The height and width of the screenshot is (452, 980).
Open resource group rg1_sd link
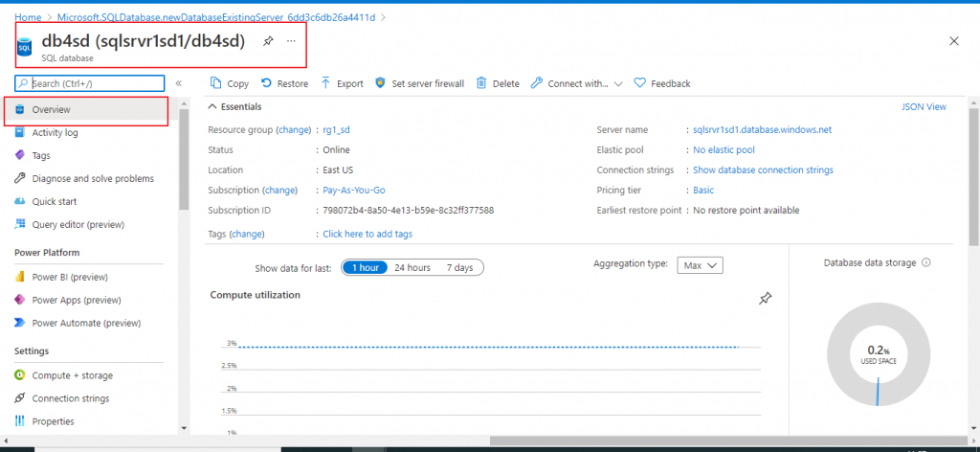click(x=337, y=130)
